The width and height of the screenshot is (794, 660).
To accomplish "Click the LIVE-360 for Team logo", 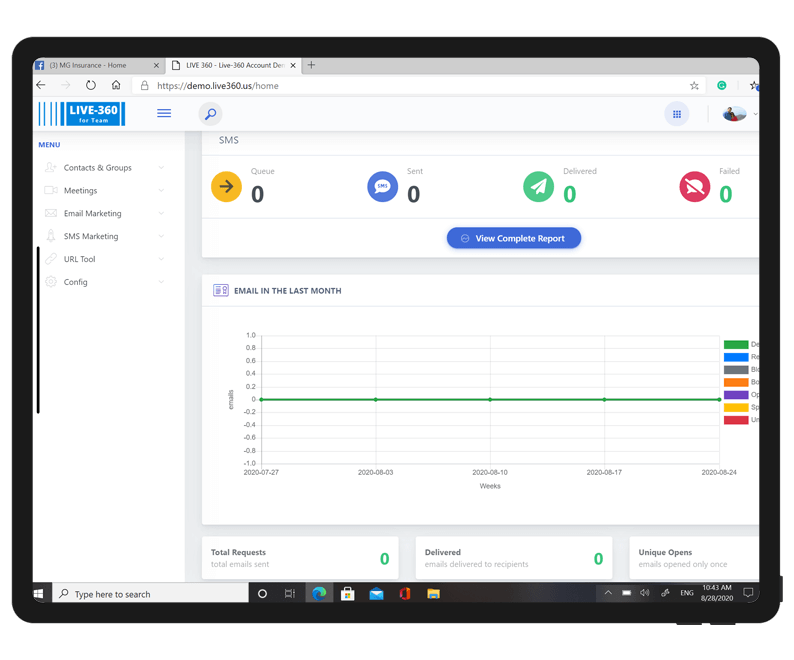I will pyautogui.click(x=82, y=114).
